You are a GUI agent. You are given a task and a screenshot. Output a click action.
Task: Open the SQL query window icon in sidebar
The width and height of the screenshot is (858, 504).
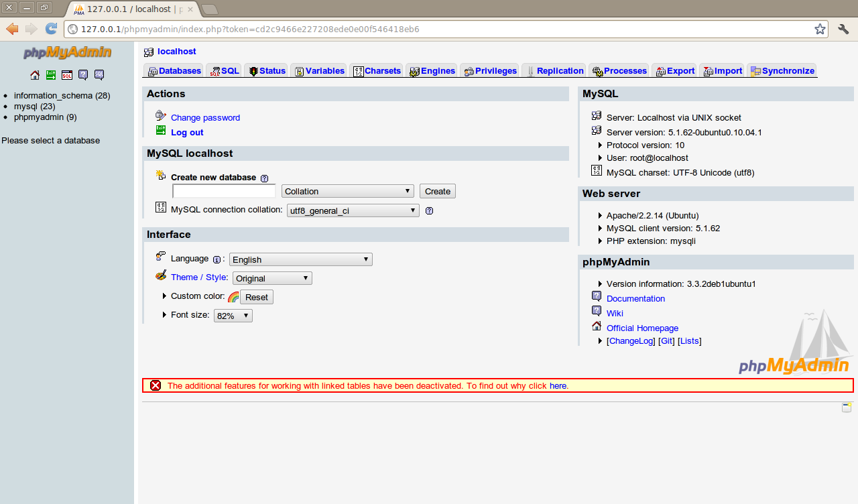tap(67, 75)
